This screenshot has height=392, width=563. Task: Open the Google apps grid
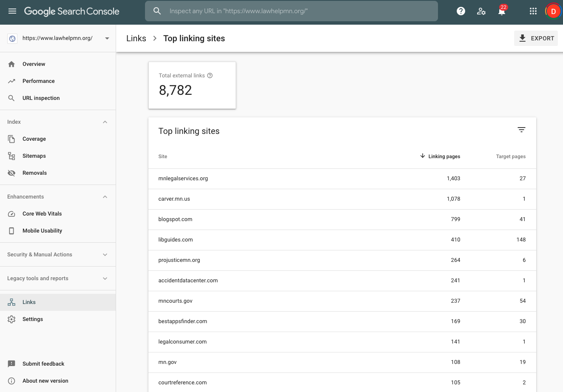(x=533, y=11)
